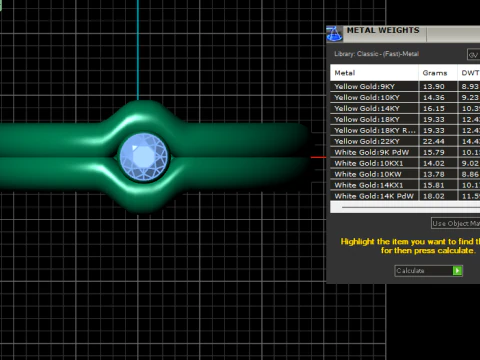
Task: Click the 8.93 DWT value
Action: click(x=470, y=87)
